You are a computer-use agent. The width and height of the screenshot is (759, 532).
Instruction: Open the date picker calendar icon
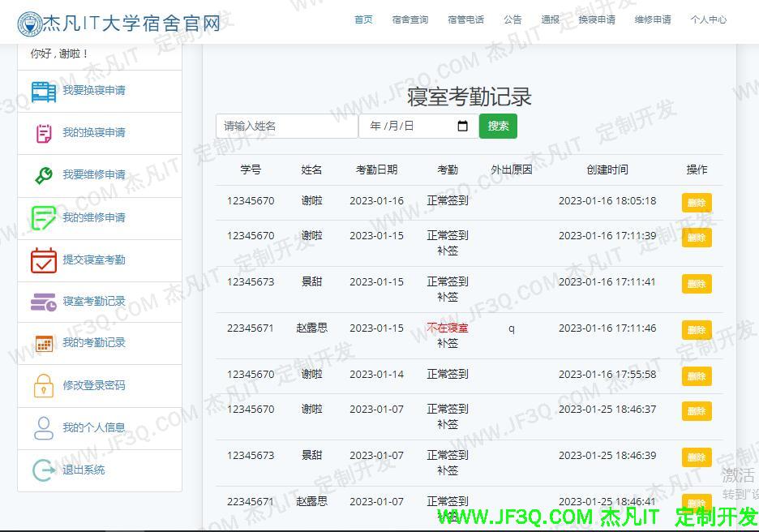point(463,126)
